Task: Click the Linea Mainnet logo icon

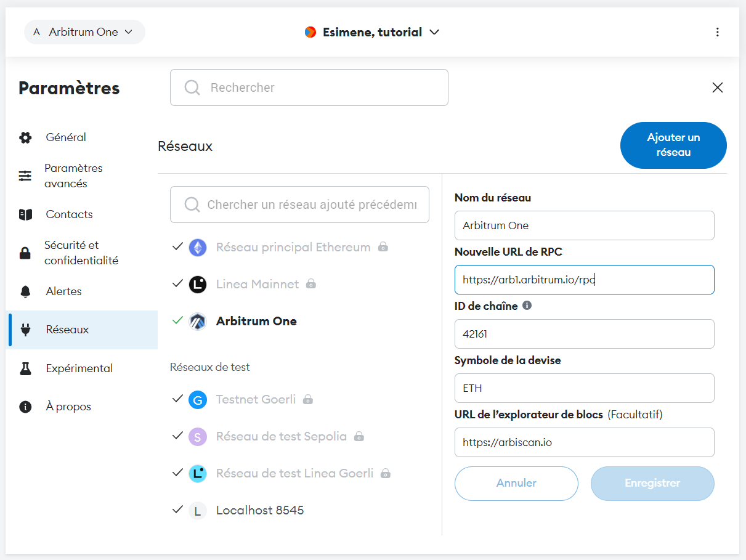Action: (198, 285)
